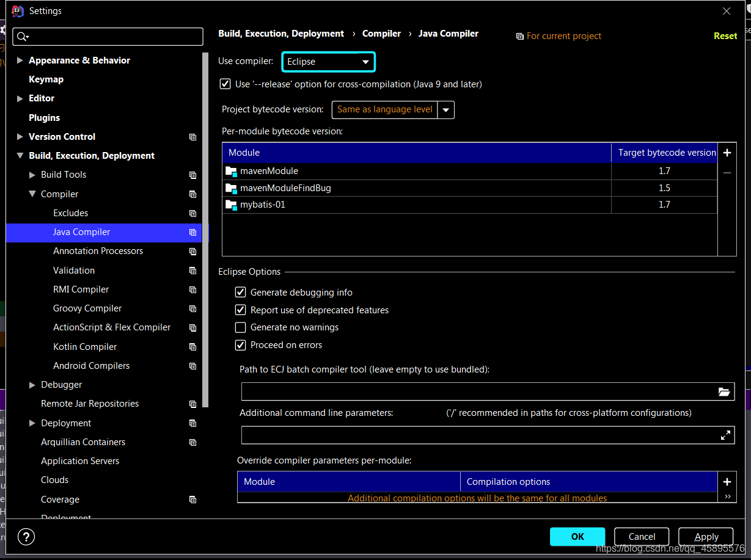Open the Help question mark button
751x560 pixels.
(26, 537)
